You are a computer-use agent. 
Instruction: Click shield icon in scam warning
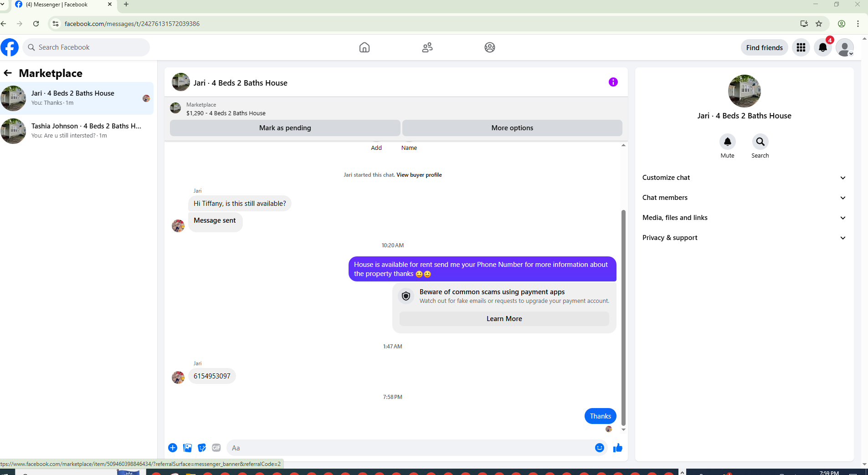click(x=406, y=296)
